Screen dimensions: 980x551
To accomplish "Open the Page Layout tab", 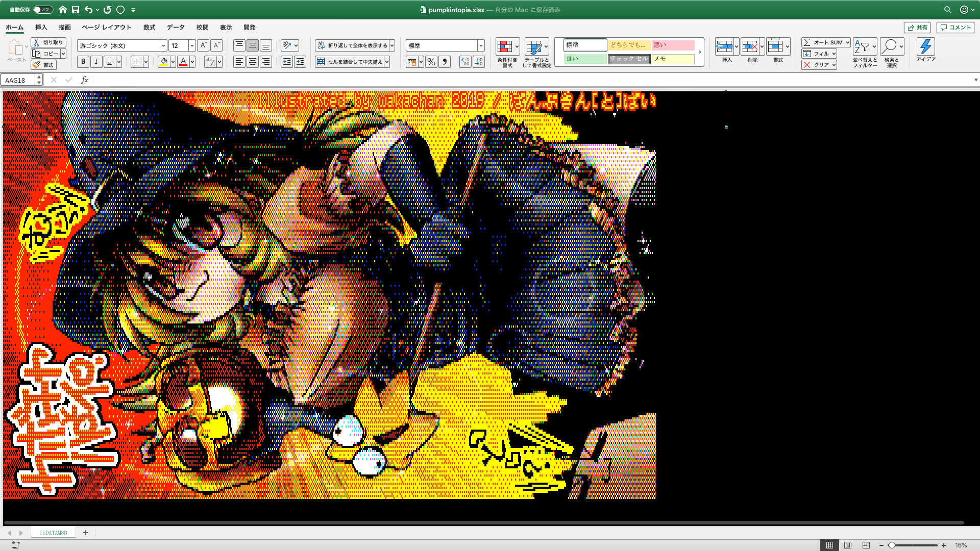I will tap(106, 28).
